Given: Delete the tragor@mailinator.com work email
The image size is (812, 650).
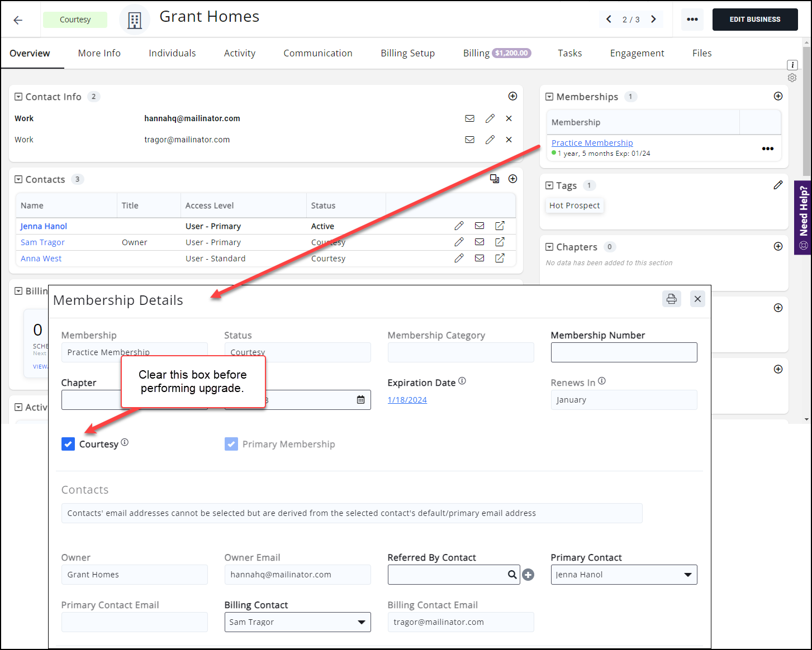Looking at the screenshot, I should point(509,140).
